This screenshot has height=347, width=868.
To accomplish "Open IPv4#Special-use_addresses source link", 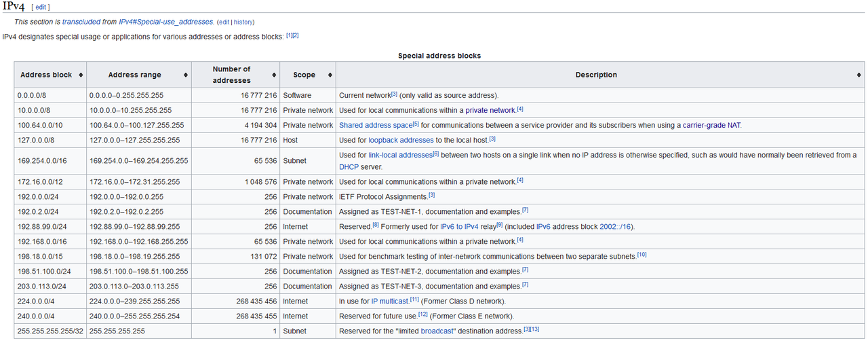I will [166, 22].
